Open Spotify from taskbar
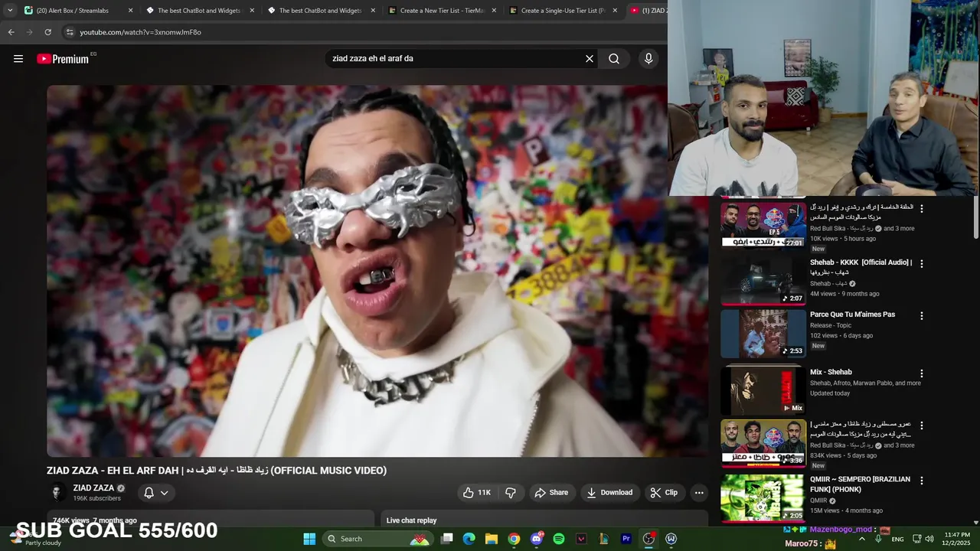980x551 pixels. click(559, 539)
